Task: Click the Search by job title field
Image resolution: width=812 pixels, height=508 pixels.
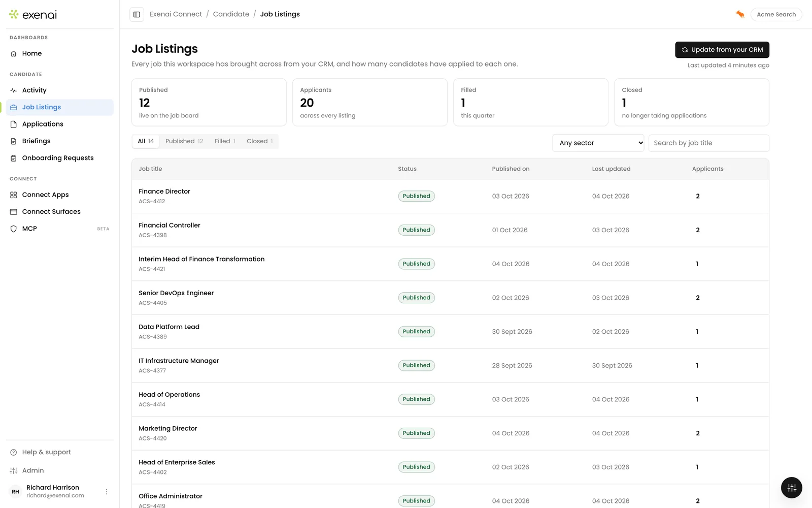Action: coord(708,143)
